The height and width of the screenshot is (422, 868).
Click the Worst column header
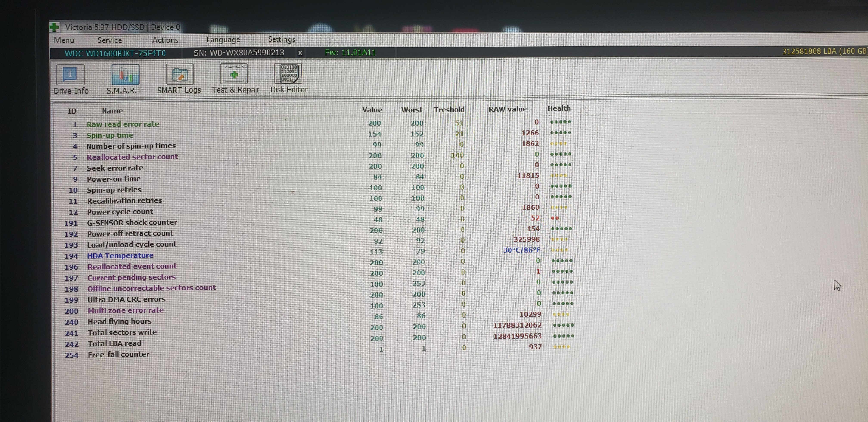point(412,110)
